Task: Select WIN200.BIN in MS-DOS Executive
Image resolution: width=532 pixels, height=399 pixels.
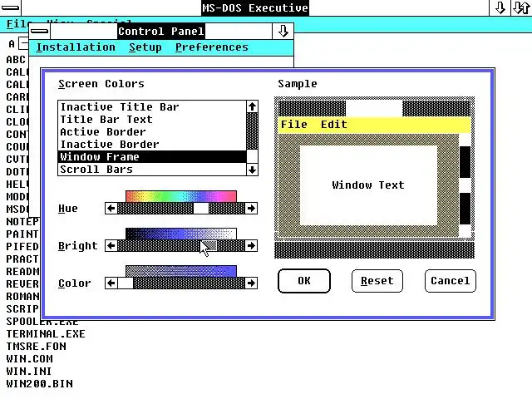Action: (x=39, y=384)
